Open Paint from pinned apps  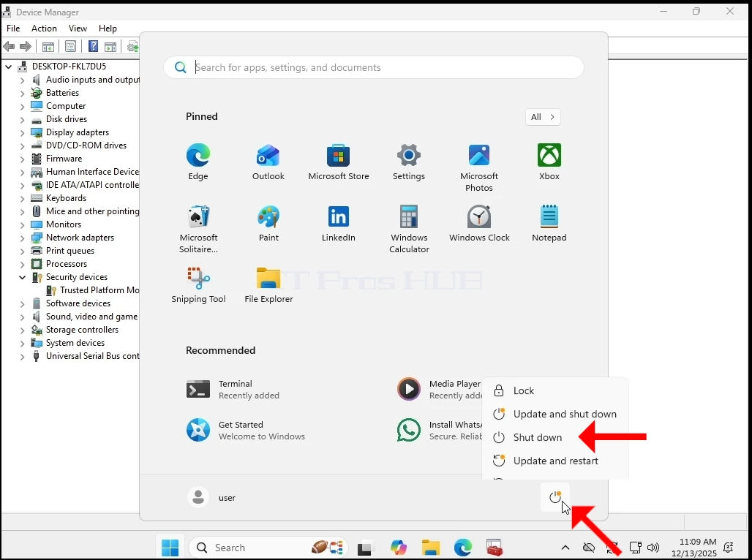(x=268, y=224)
